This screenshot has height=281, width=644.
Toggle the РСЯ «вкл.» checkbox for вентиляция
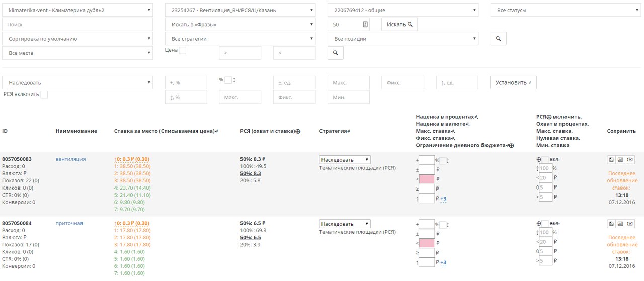tap(545, 159)
